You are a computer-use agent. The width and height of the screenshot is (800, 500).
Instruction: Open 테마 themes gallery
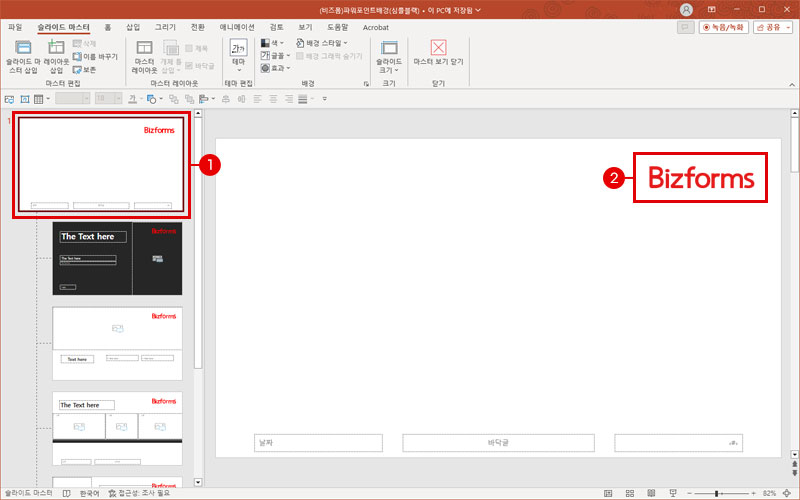[238, 55]
